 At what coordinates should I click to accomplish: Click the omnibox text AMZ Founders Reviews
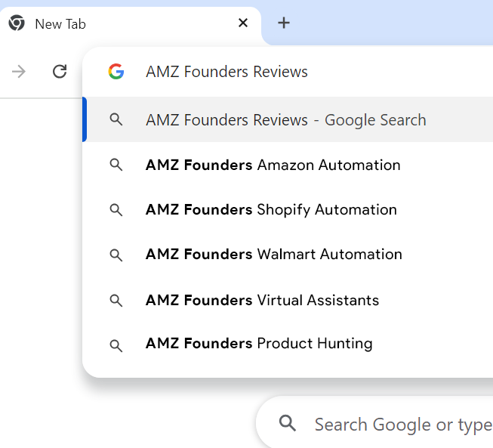click(x=226, y=72)
